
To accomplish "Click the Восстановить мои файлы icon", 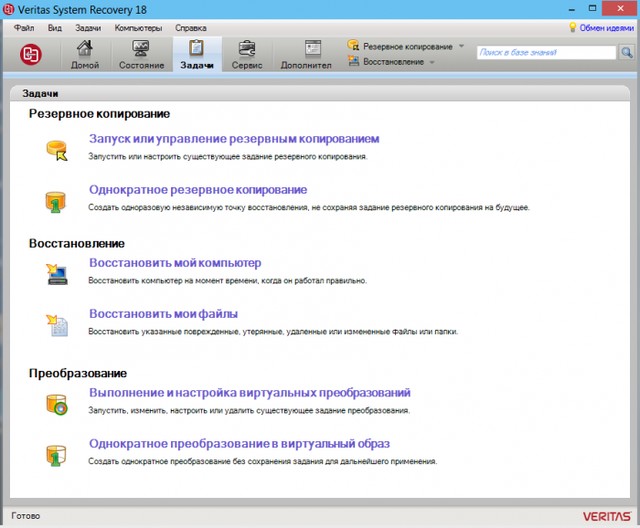I will point(57,322).
